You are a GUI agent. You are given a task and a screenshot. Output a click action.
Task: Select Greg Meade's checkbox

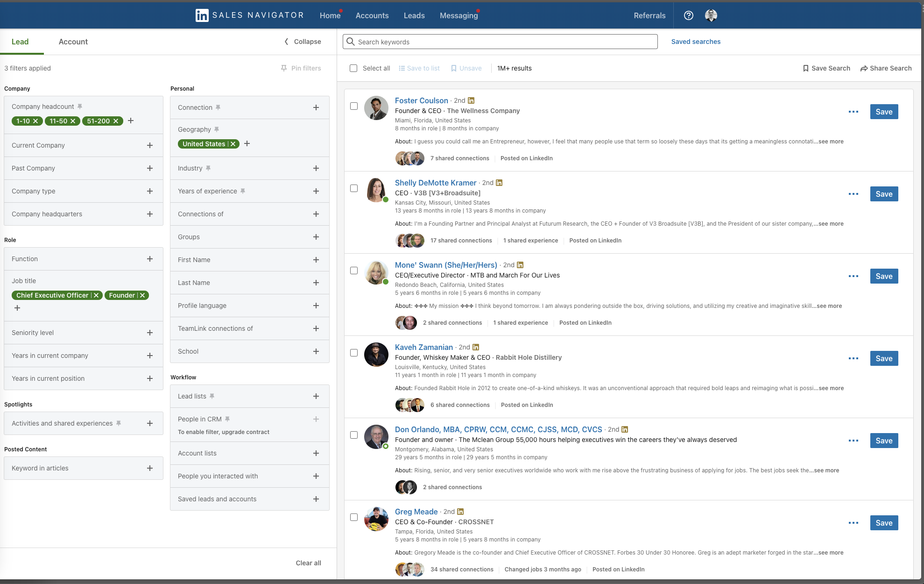(x=354, y=517)
